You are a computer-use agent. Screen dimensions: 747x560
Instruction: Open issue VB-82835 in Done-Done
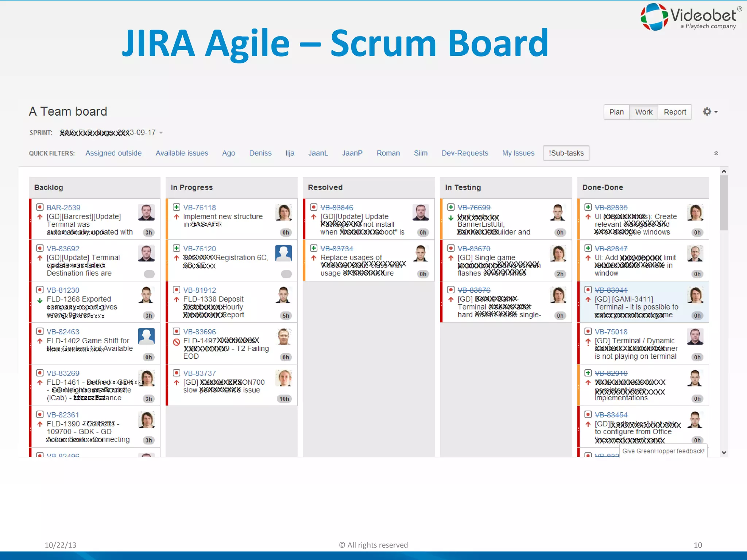click(x=611, y=207)
